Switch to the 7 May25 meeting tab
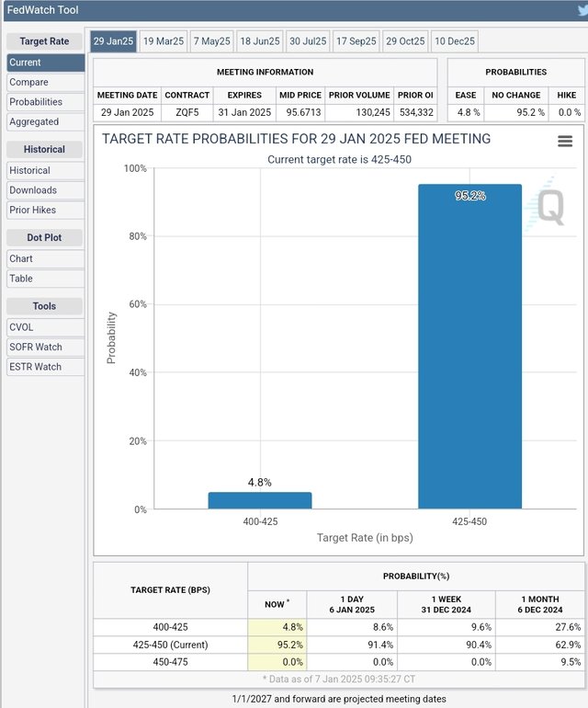The image size is (588, 708). (x=211, y=41)
